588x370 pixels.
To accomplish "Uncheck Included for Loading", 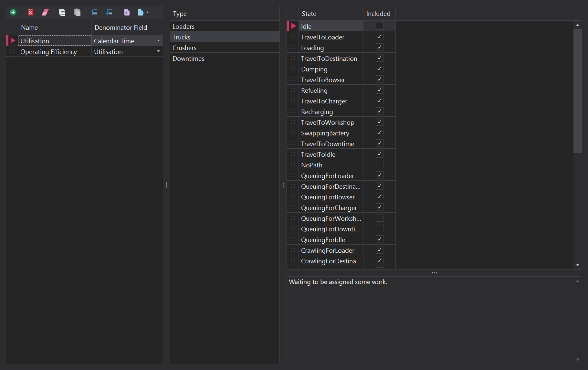I will 380,47.
